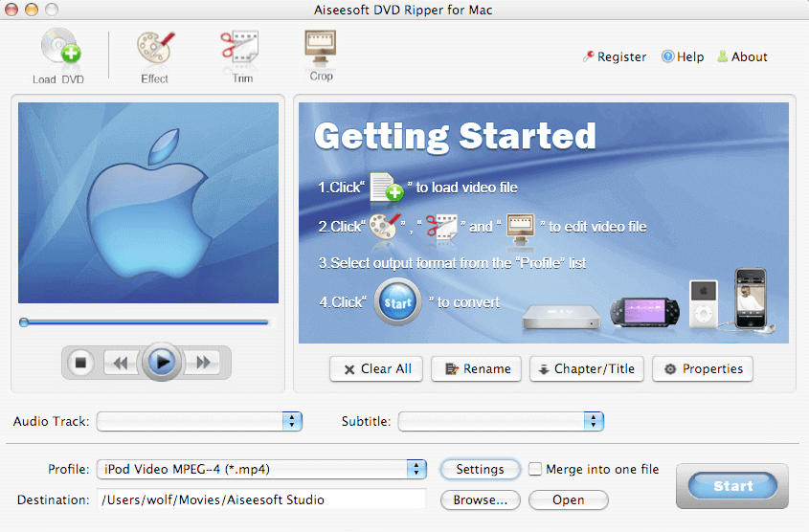
Task: Click the Rename button
Action: 476,369
